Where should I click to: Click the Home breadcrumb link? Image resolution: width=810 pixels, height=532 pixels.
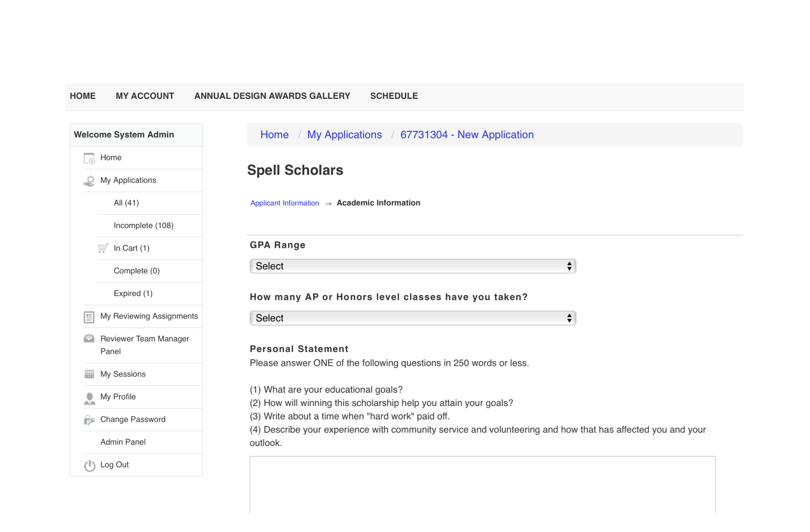point(274,135)
